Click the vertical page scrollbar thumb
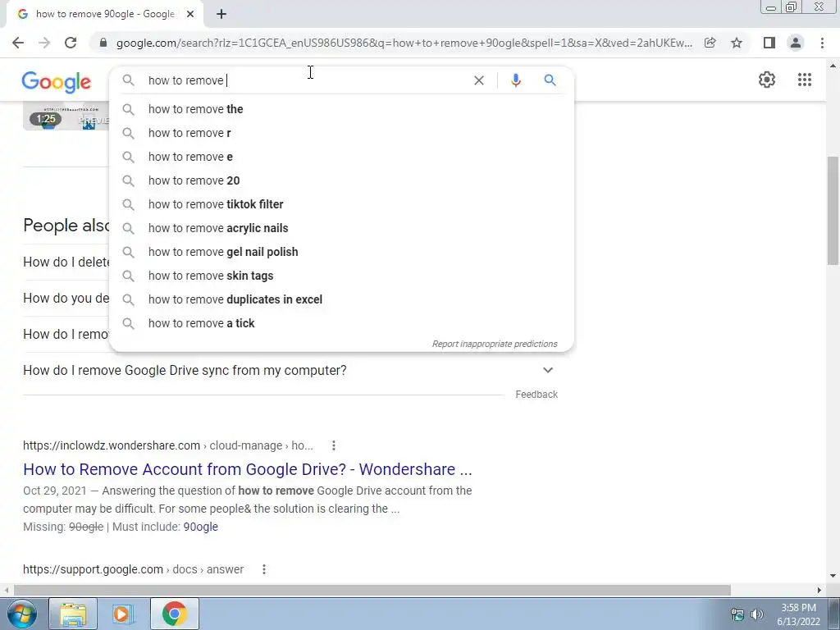Screen dimensions: 840x630 click(833, 210)
